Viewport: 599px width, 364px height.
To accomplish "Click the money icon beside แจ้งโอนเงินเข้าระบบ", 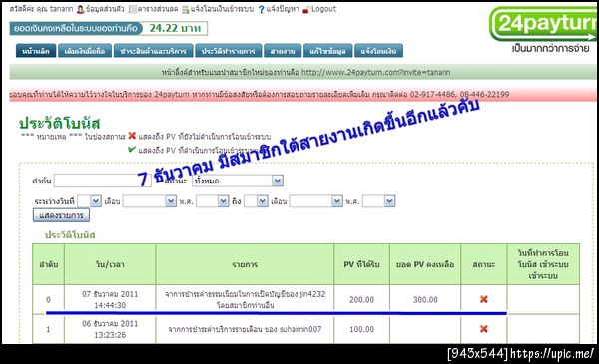I will click(186, 10).
